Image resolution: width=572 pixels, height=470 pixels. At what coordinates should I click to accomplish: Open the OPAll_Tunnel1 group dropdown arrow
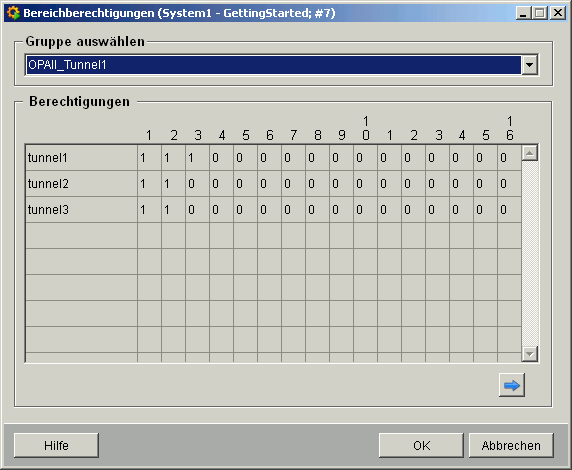[529, 65]
